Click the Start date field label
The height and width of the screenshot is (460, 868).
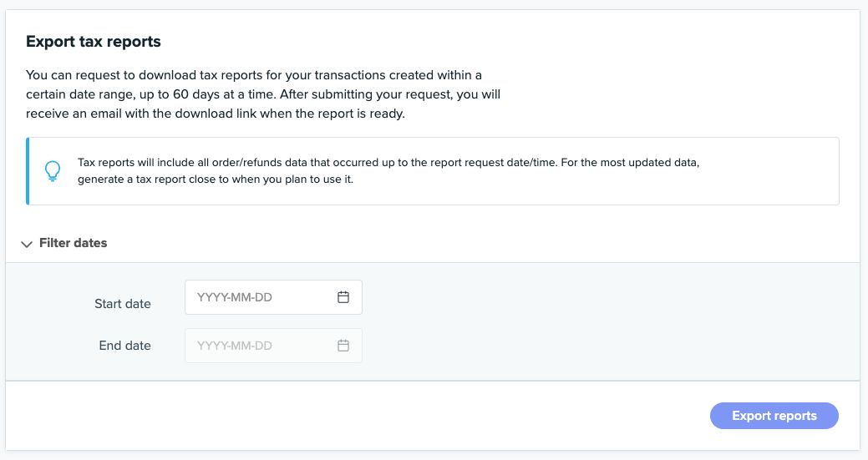[123, 304]
